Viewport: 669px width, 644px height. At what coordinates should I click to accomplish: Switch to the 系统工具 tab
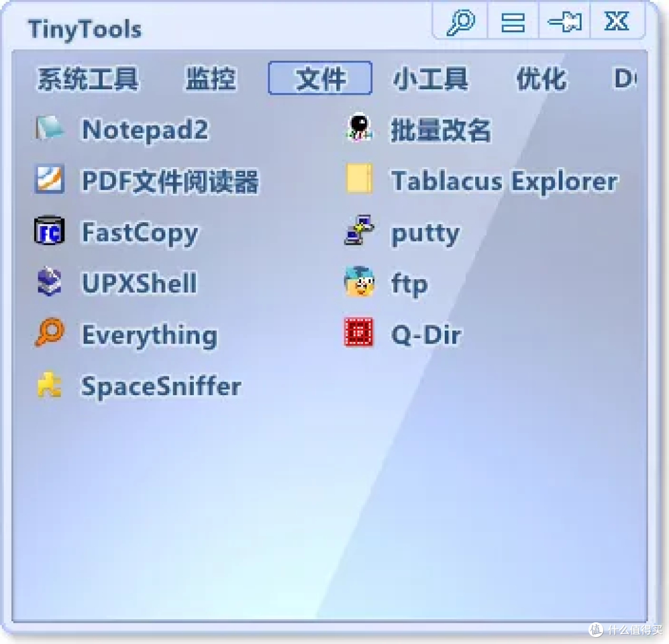(89, 79)
